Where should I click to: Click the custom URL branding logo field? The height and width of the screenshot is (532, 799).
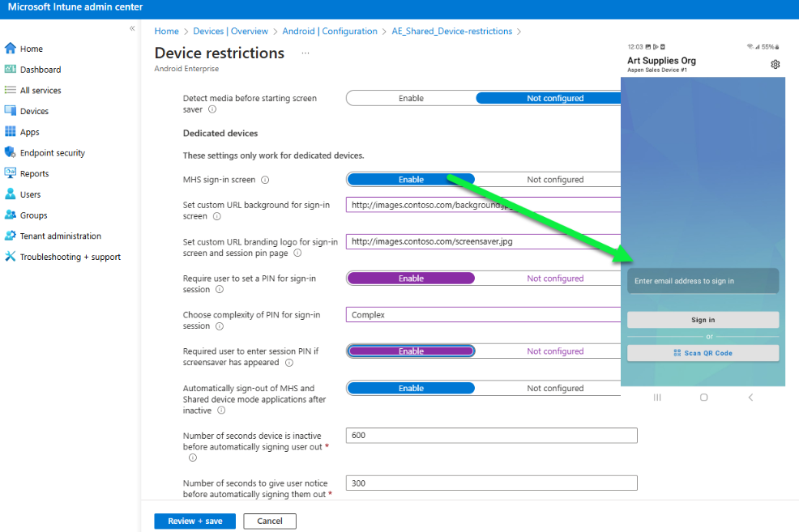coord(483,241)
